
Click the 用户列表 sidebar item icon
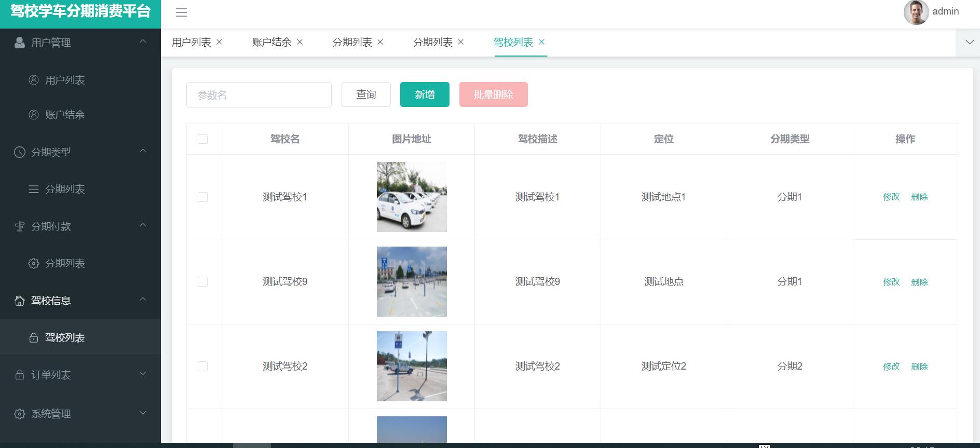(x=34, y=80)
